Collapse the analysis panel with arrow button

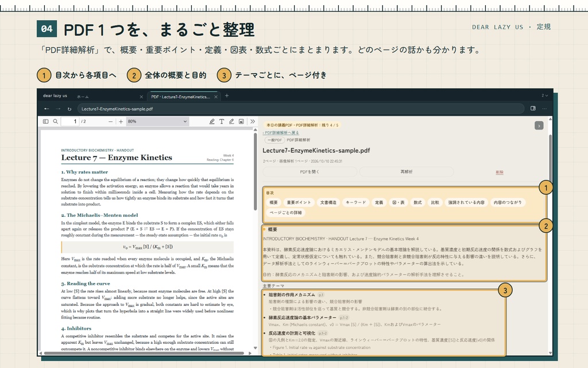tap(539, 126)
